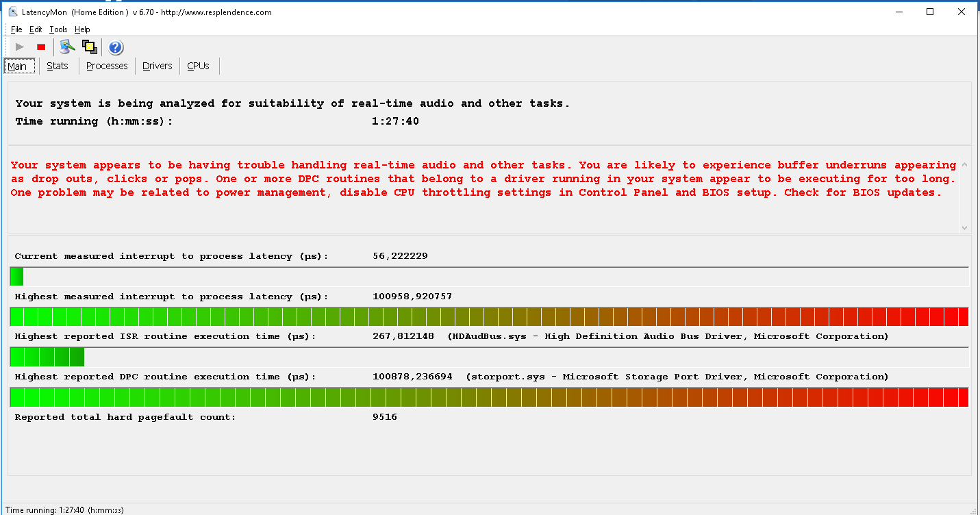Viewport: 980px width, 515px height.
Task: Click the LatencyMon app icon in title bar
Action: point(13,12)
